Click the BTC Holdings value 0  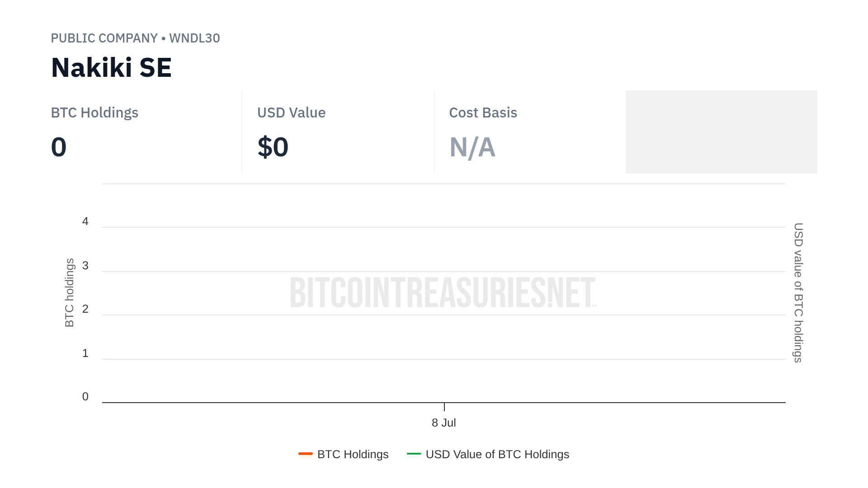point(59,147)
